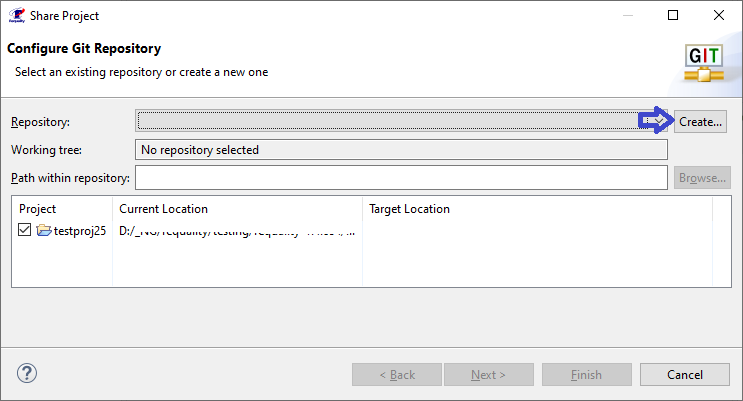Screen dimensions: 743x401
Task: Close the Share Project window
Action: click(719, 15)
